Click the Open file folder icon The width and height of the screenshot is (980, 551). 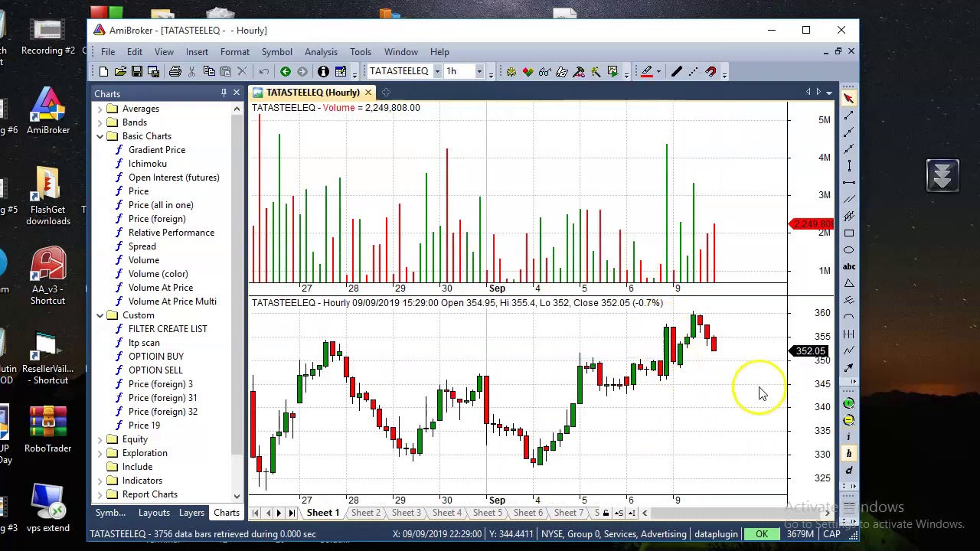click(120, 71)
